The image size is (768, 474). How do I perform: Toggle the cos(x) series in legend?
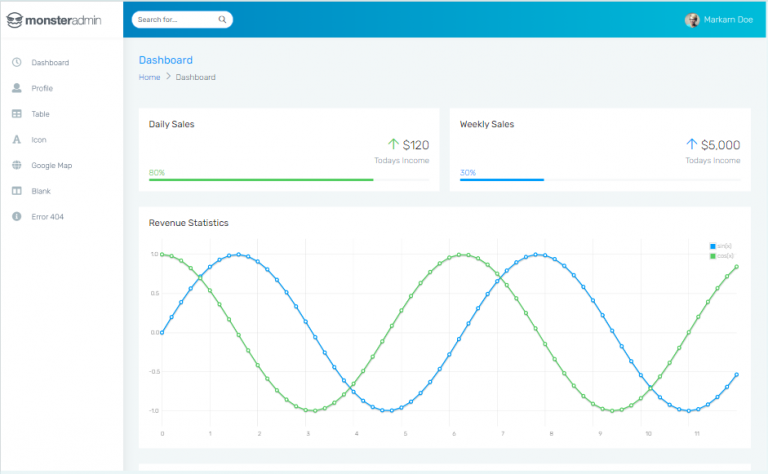[720, 256]
